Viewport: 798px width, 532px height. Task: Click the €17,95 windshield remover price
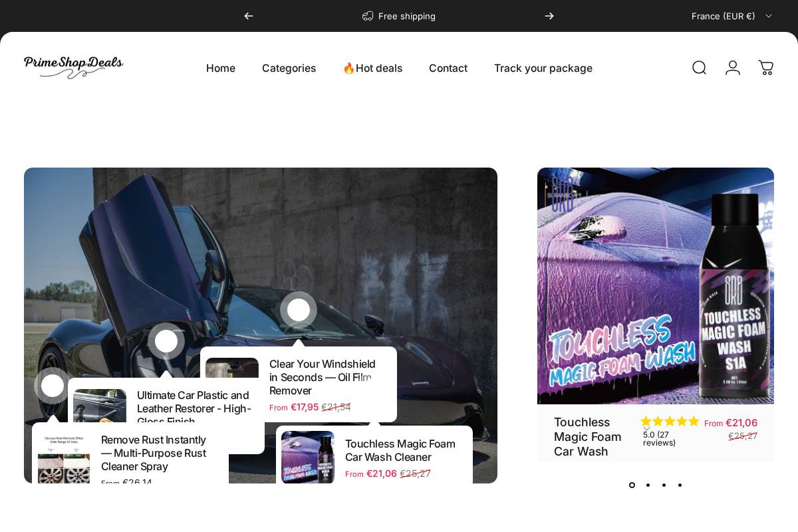305,407
